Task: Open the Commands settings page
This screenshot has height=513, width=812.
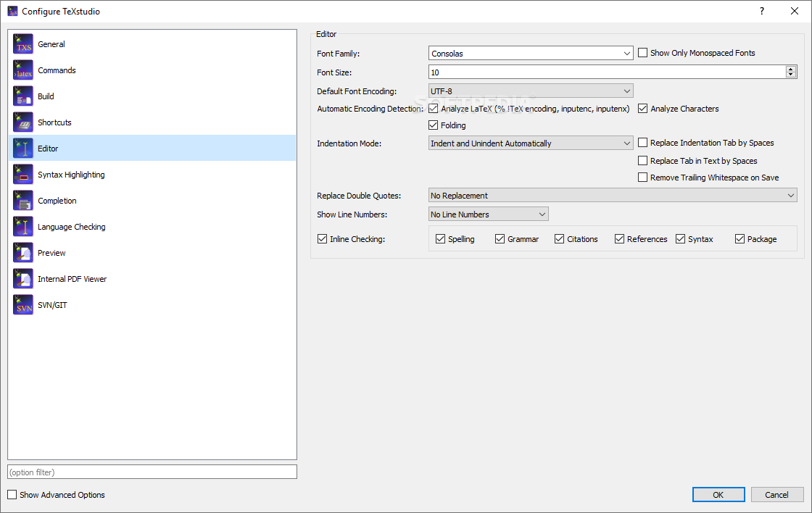Action: pos(152,70)
